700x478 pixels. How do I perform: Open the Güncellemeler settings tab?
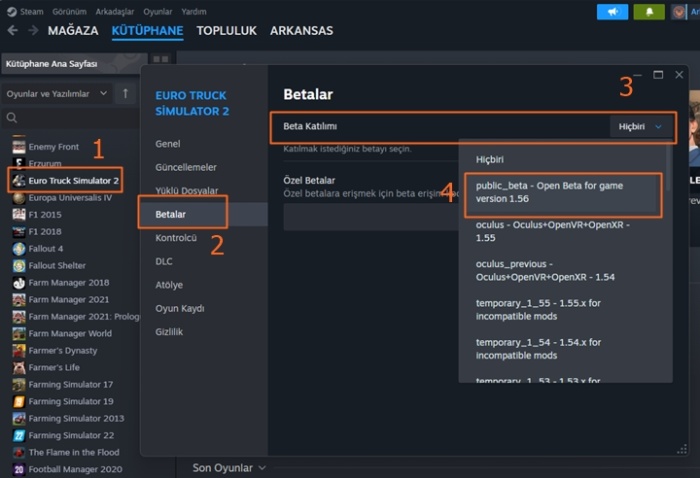tap(186, 167)
